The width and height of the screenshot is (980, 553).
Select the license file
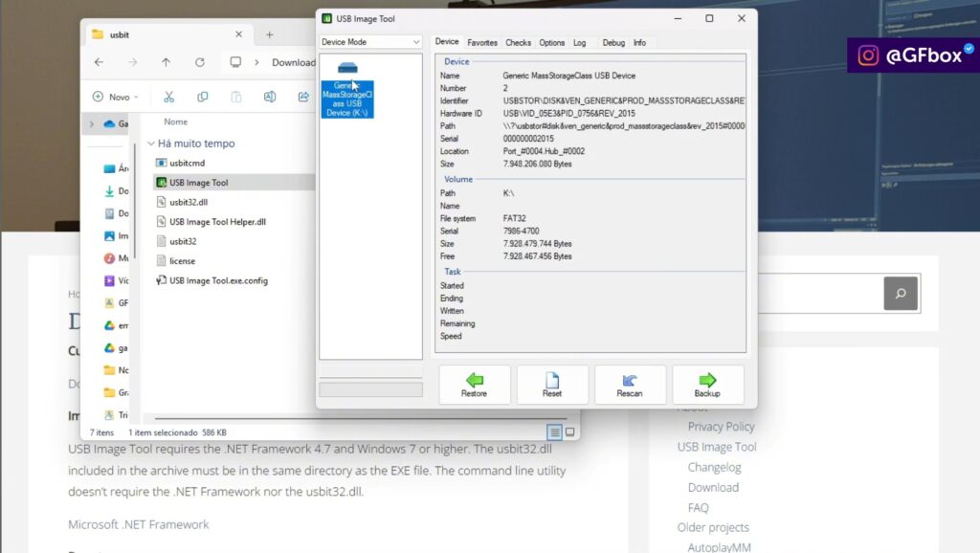[183, 261]
